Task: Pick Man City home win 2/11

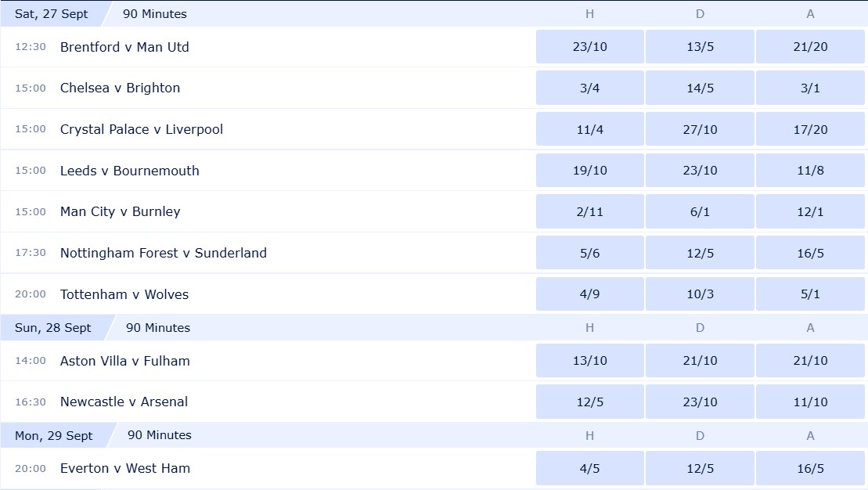Action: pyautogui.click(x=589, y=211)
